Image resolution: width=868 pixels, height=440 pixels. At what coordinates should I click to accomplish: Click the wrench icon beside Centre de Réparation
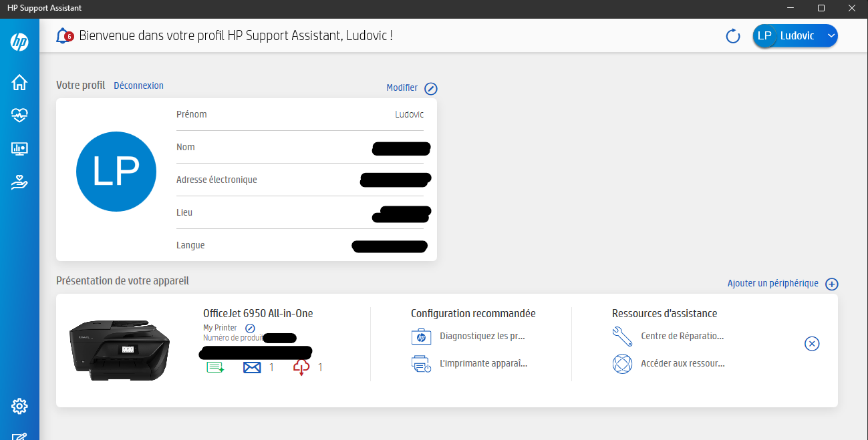(x=622, y=337)
